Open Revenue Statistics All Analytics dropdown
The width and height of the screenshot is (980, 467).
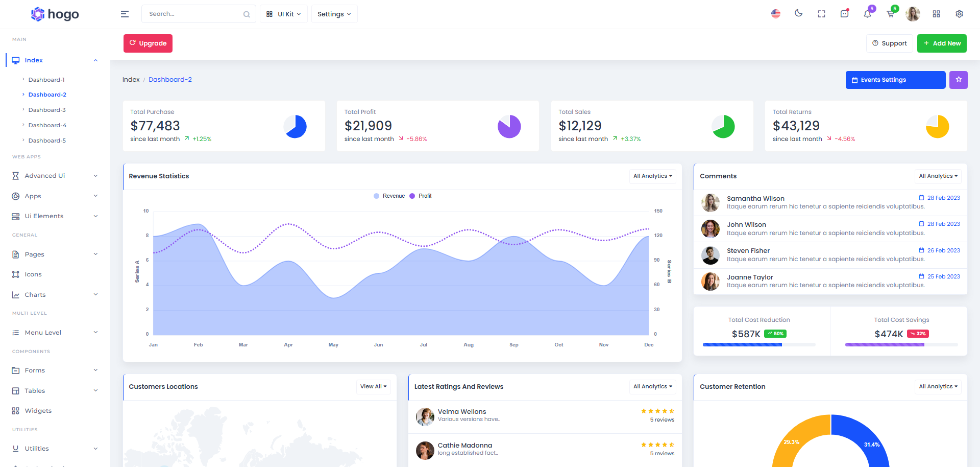pyautogui.click(x=653, y=176)
